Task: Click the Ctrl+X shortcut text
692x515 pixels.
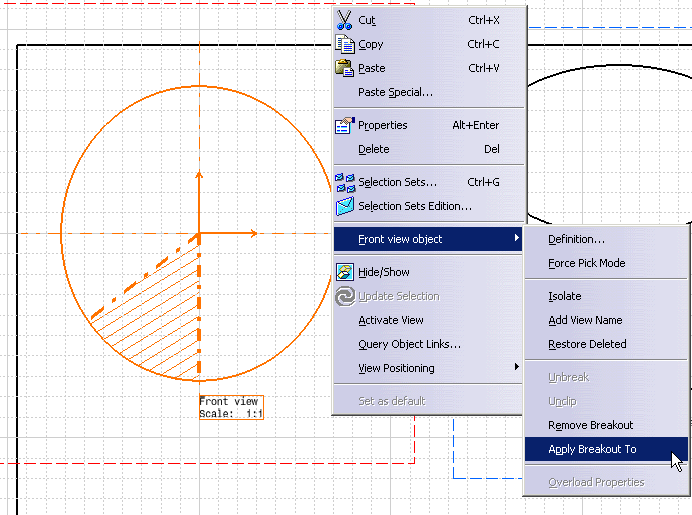Action: (x=484, y=20)
